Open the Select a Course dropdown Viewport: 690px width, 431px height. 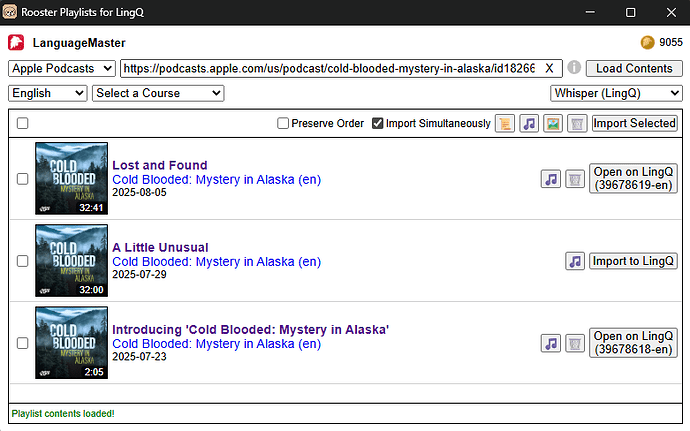point(158,93)
